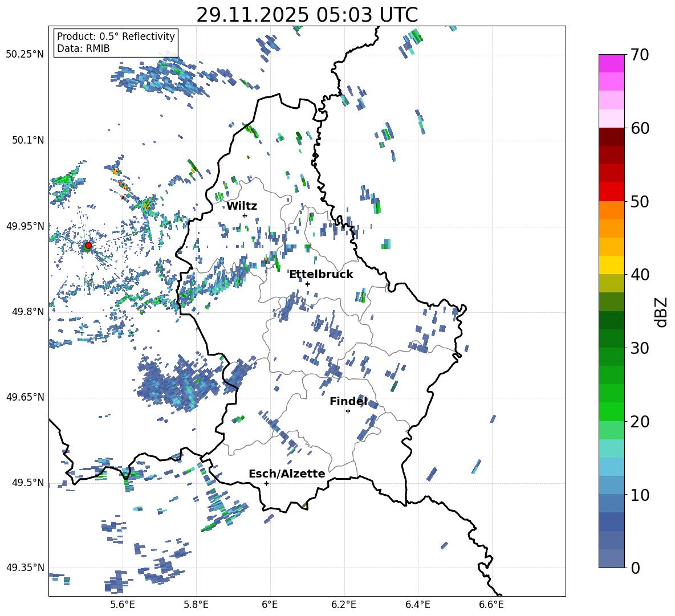This screenshot has width=675, height=616.
Task: Click the Product 0.5° Reflectivity text
Action: tap(116, 36)
